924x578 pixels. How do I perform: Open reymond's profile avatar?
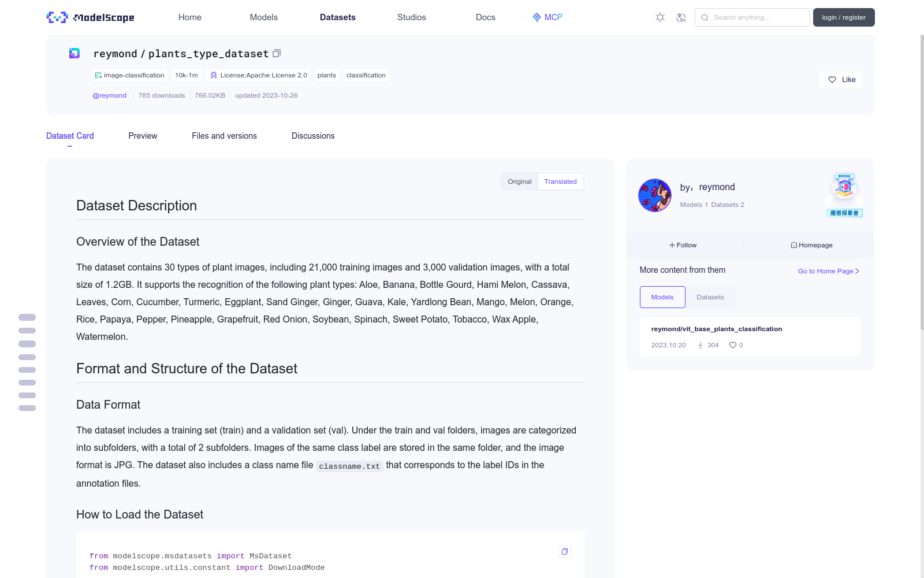[x=655, y=195]
